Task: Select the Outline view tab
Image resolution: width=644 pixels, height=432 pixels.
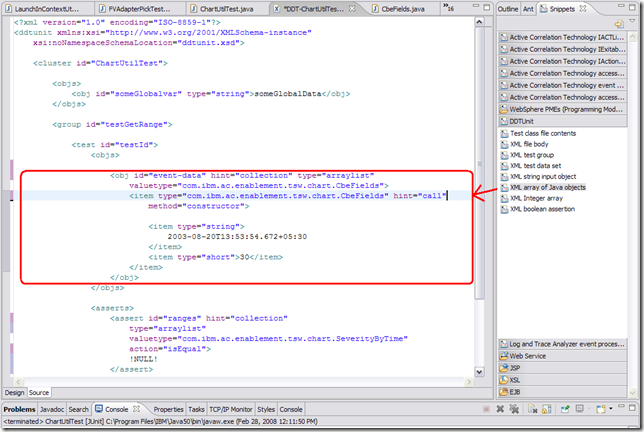Action: (x=508, y=9)
